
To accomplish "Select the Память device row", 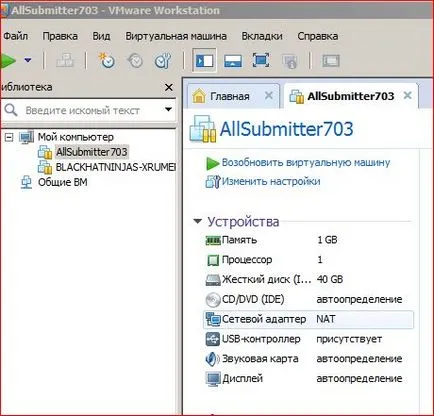I will (x=308, y=240).
